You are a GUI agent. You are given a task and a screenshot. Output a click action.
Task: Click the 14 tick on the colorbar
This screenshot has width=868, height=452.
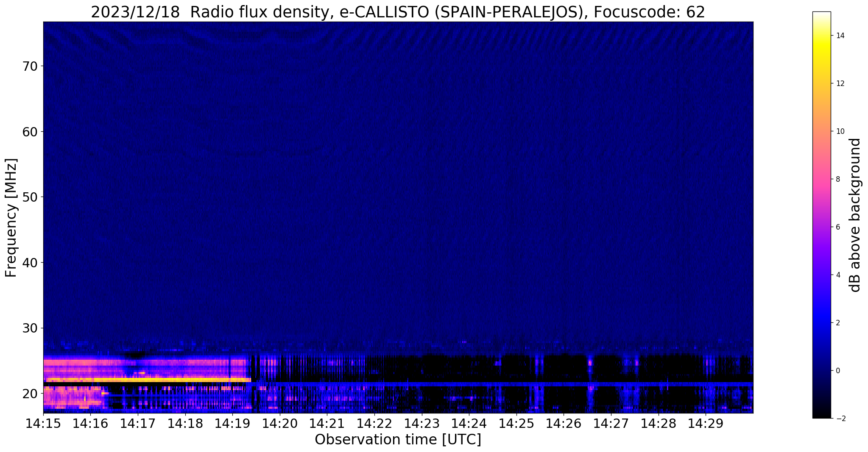840,36
